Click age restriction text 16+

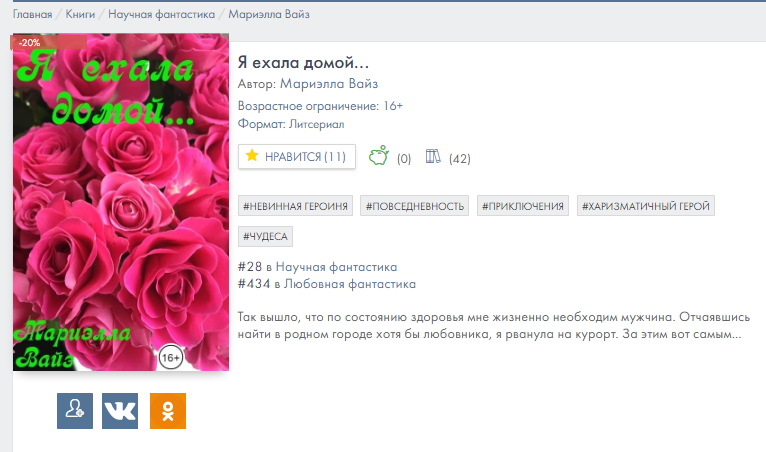[x=393, y=106]
